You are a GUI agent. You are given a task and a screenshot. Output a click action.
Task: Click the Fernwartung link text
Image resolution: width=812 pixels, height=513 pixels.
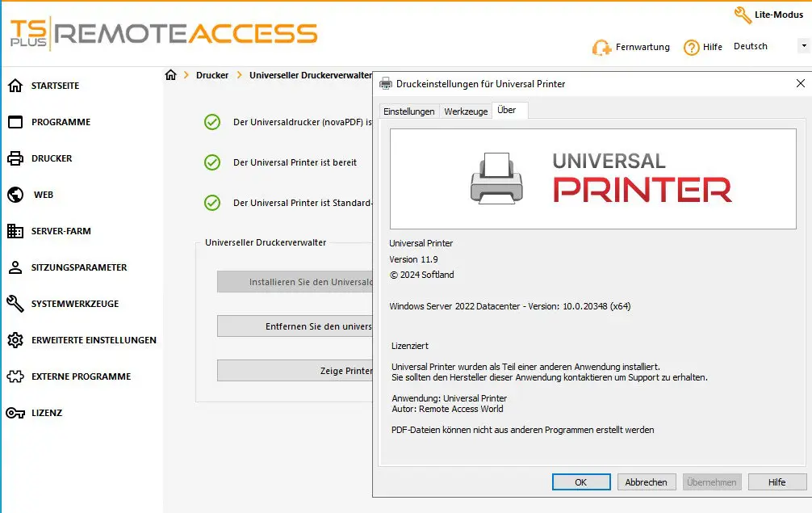pyautogui.click(x=642, y=47)
